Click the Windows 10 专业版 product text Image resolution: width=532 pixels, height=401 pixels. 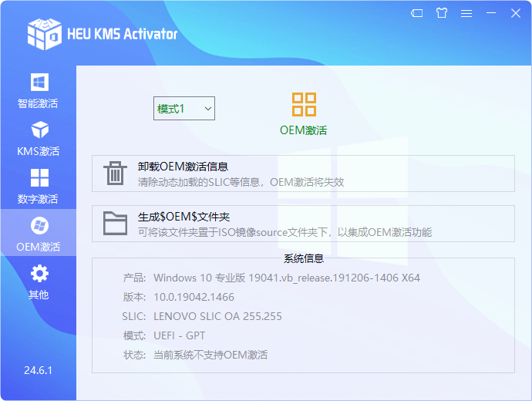(287, 278)
